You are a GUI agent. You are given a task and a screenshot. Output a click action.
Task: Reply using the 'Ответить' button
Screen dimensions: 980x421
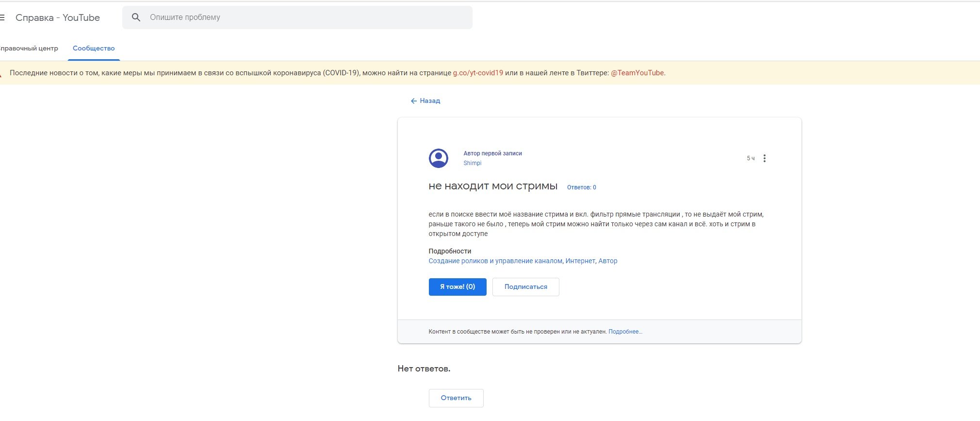[456, 398]
